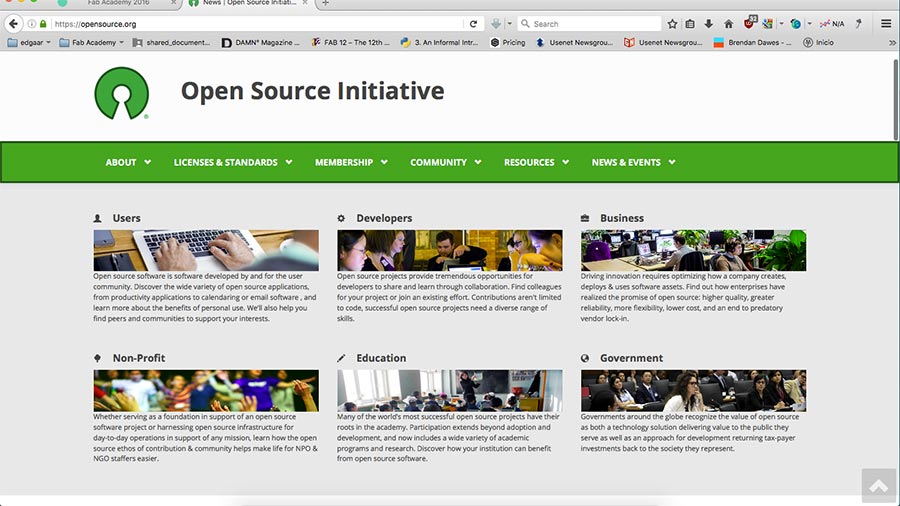Go to the home page icon
900x506 pixels.
[x=728, y=24]
